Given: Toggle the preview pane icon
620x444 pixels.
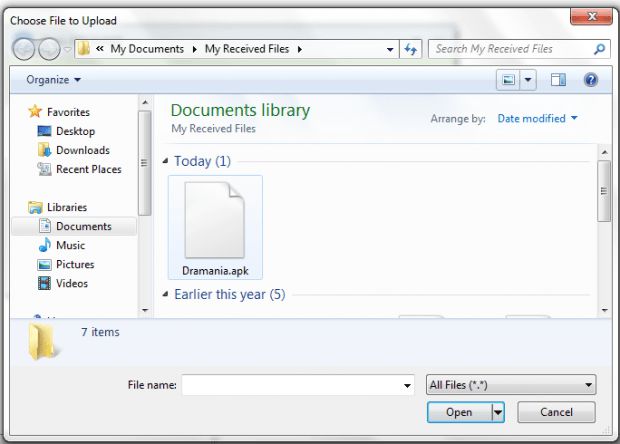Looking at the screenshot, I should click(x=558, y=79).
